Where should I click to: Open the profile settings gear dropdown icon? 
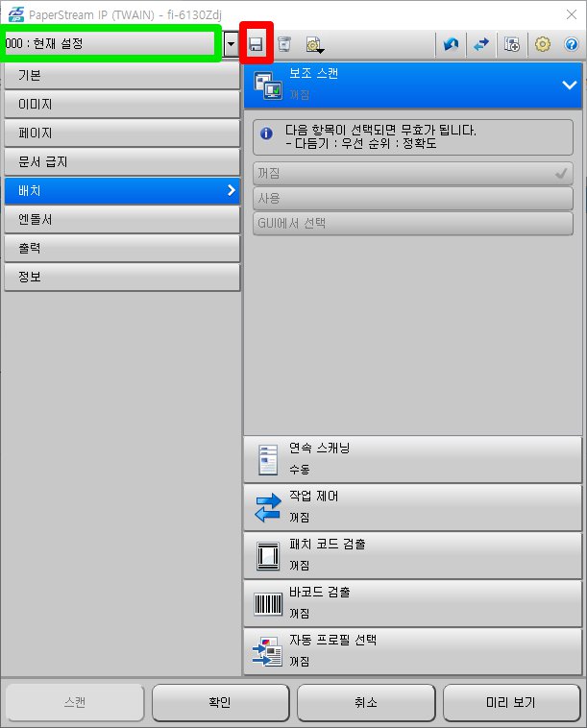click(x=315, y=44)
